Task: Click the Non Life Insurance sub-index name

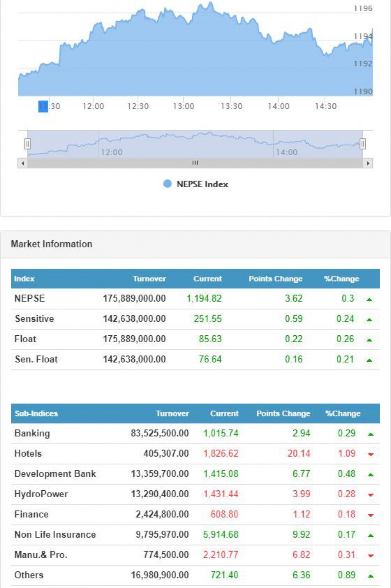Action: pos(55,535)
